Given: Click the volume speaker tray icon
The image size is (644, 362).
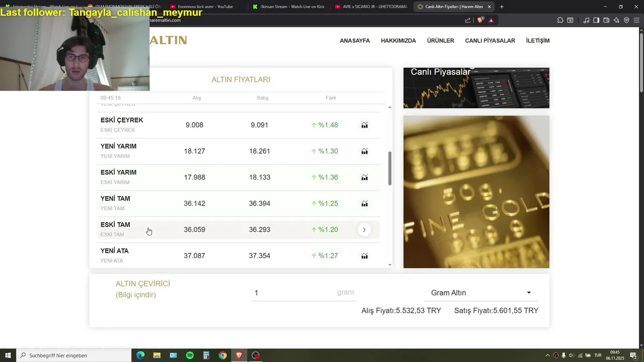Looking at the screenshot, I should (571, 355).
